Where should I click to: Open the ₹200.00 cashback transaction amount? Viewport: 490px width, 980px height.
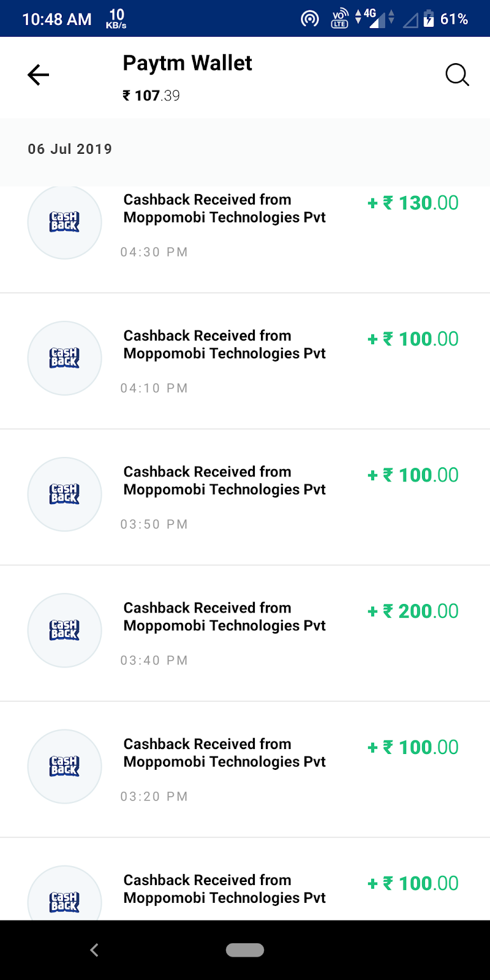point(413,611)
